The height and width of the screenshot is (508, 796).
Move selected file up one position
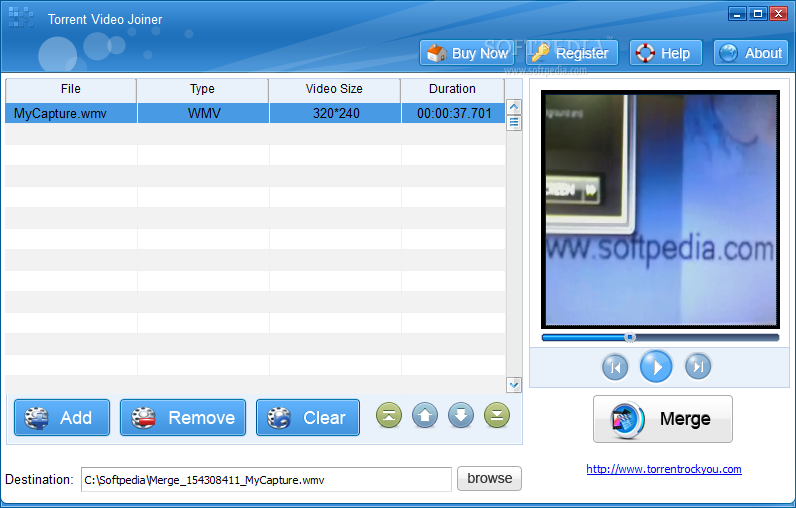(425, 415)
